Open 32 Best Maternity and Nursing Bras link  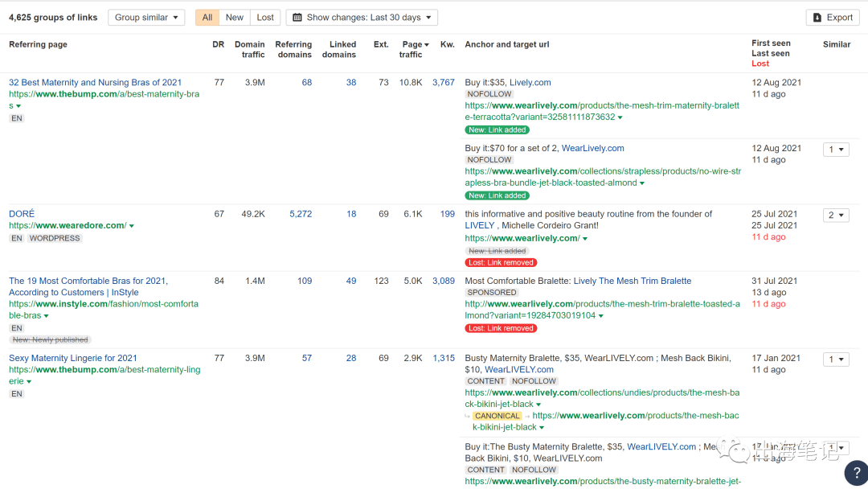click(95, 83)
